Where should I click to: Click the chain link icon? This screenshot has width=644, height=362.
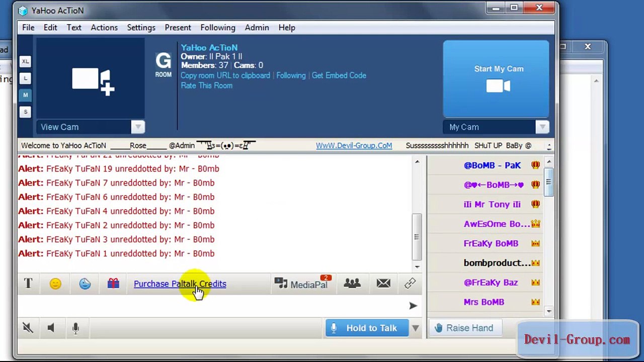[410, 284]
